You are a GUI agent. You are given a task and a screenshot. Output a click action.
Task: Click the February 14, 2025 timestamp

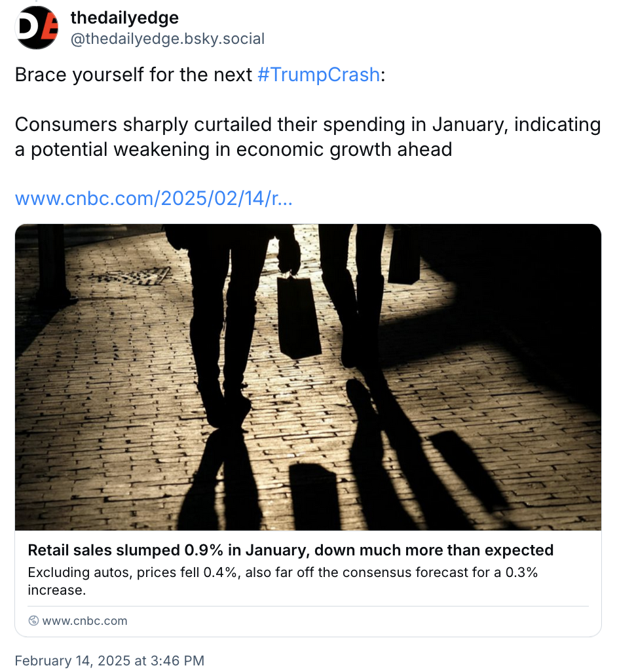click(109, 660)
